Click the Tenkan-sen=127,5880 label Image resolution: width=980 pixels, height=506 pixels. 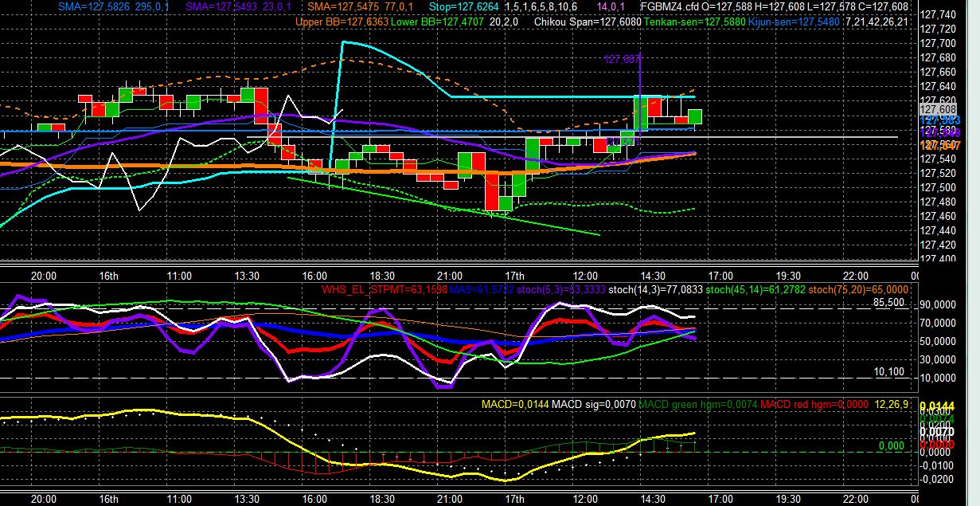point(695,22)
